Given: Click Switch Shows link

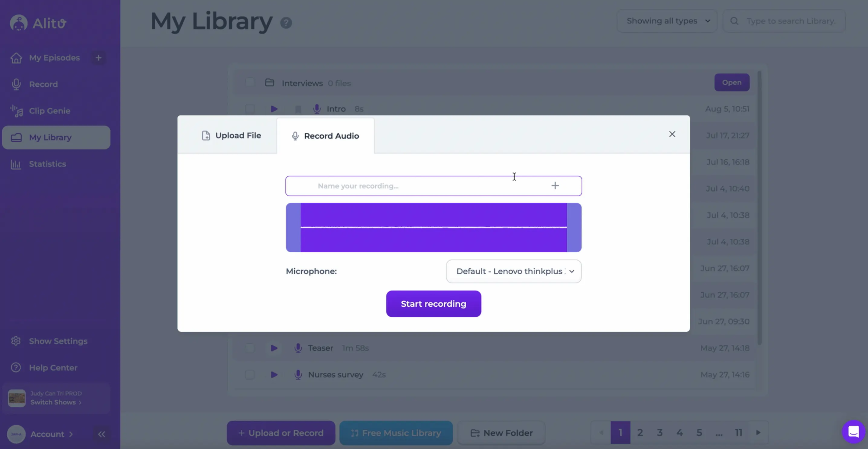Looking at the screenshot, I should pyautogui.click(x=56, y=402).
